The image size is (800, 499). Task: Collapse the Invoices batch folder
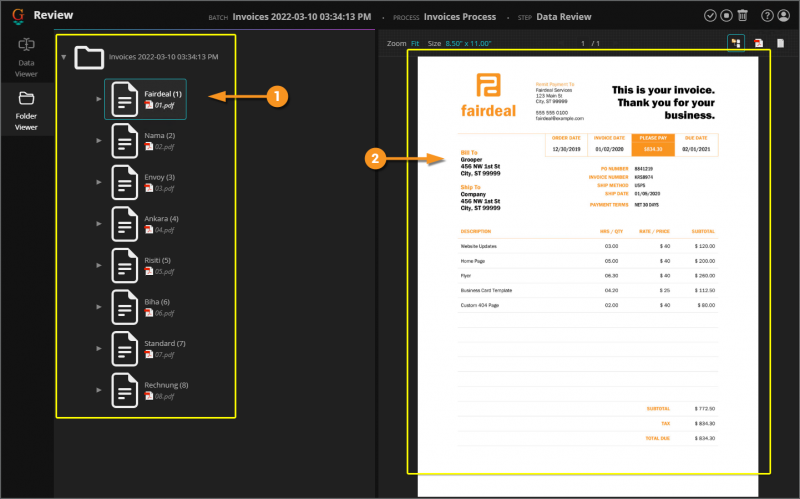pos(63,57)
